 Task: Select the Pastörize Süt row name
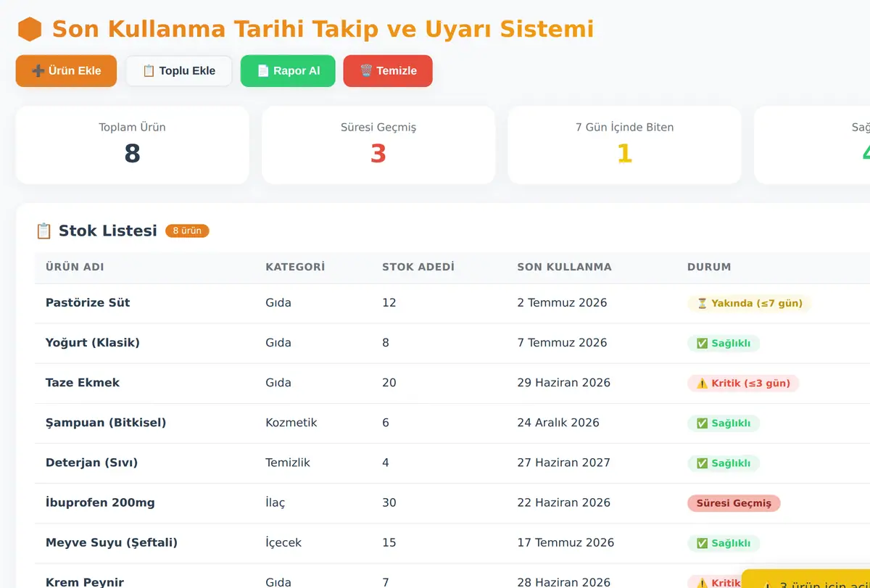point(88,303)
